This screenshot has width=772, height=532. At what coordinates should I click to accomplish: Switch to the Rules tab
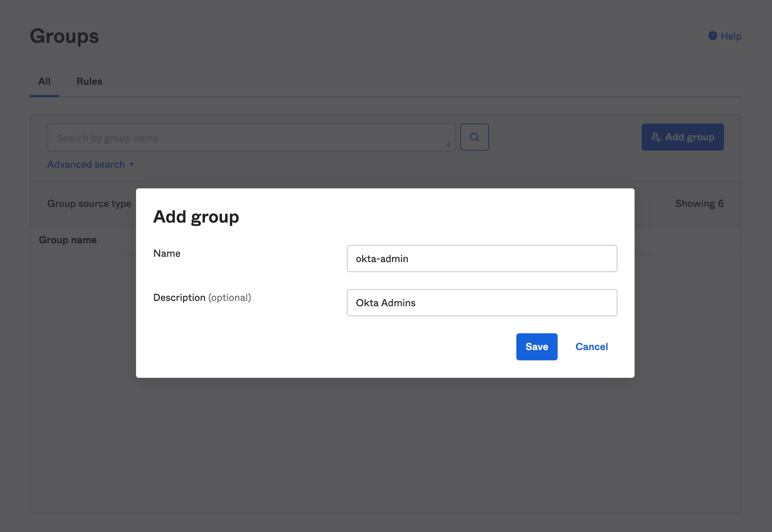(89, 81)
